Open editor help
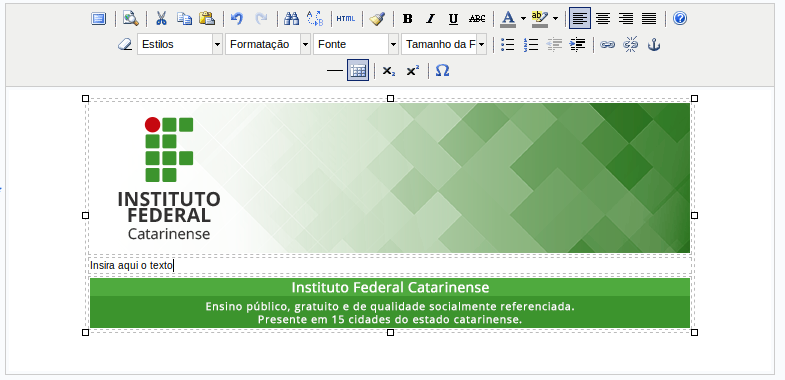The width and height of the screenshot is (785, 380). [679, 19]
